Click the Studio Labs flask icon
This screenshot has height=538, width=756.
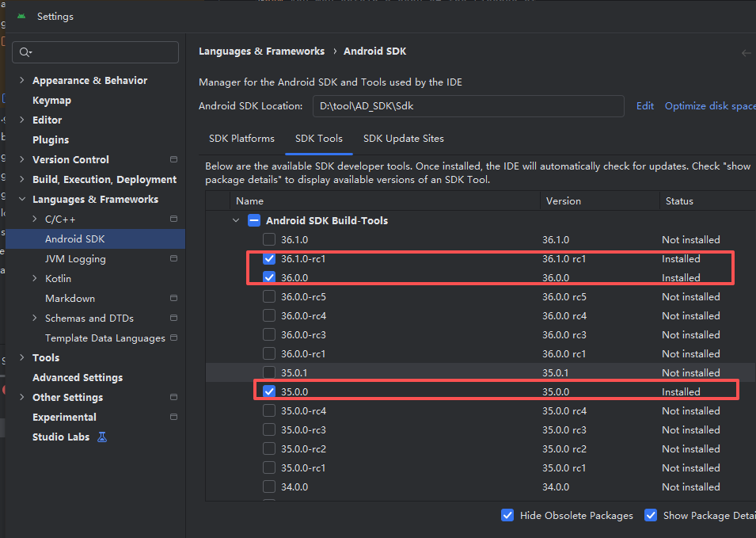[102, 437]
